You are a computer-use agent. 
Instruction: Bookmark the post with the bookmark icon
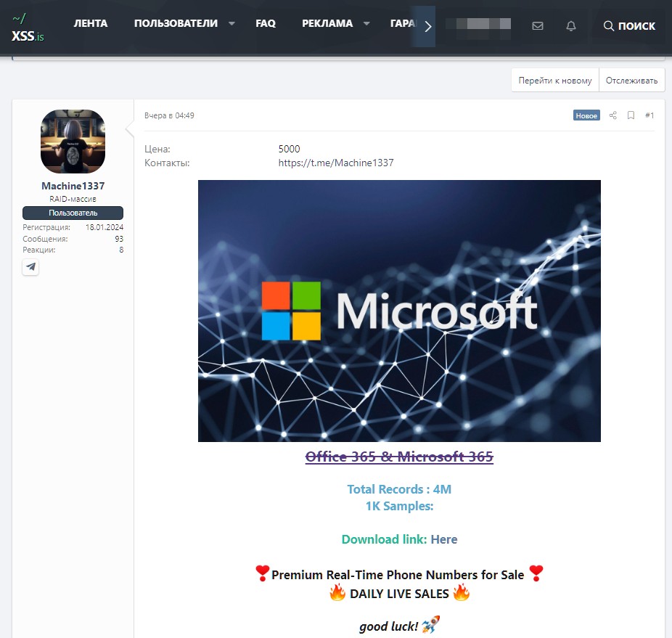pyautogui.click(x=631, y=115)
